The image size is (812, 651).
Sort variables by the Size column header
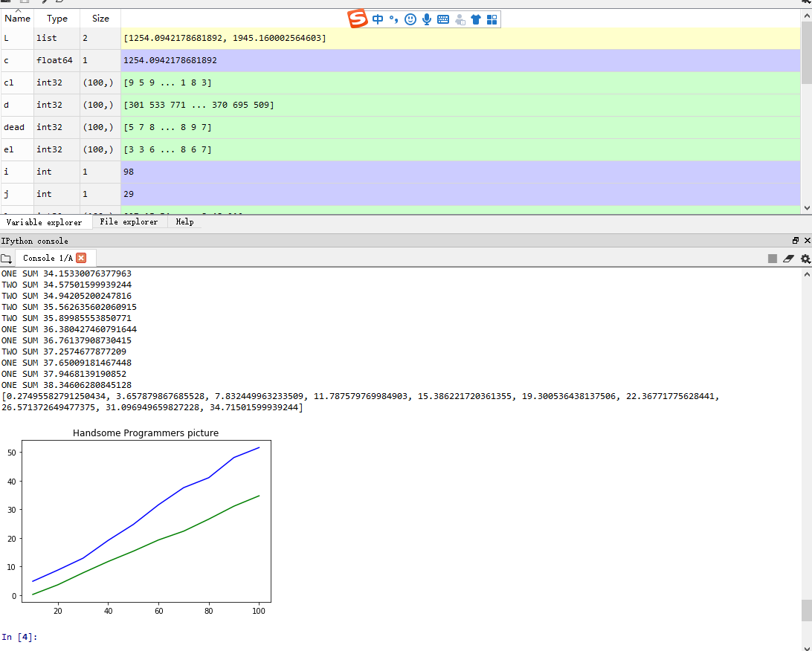tap(100, 18)
